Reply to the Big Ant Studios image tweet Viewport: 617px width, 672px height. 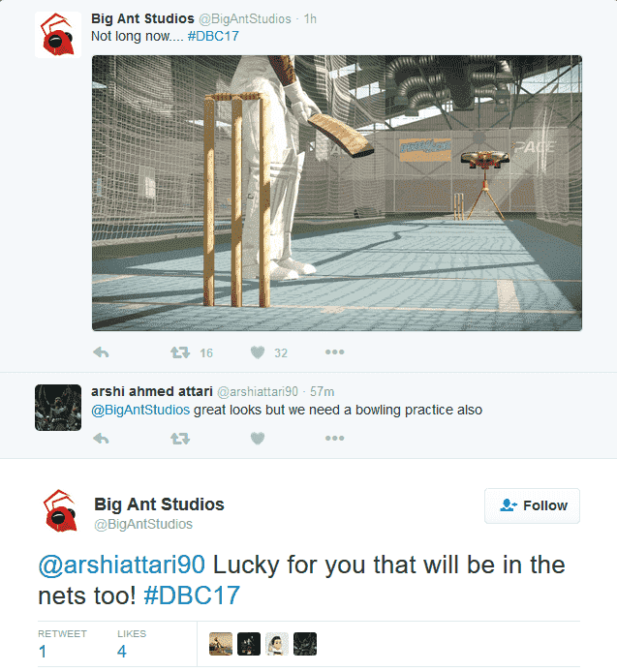tap(101, 352)
